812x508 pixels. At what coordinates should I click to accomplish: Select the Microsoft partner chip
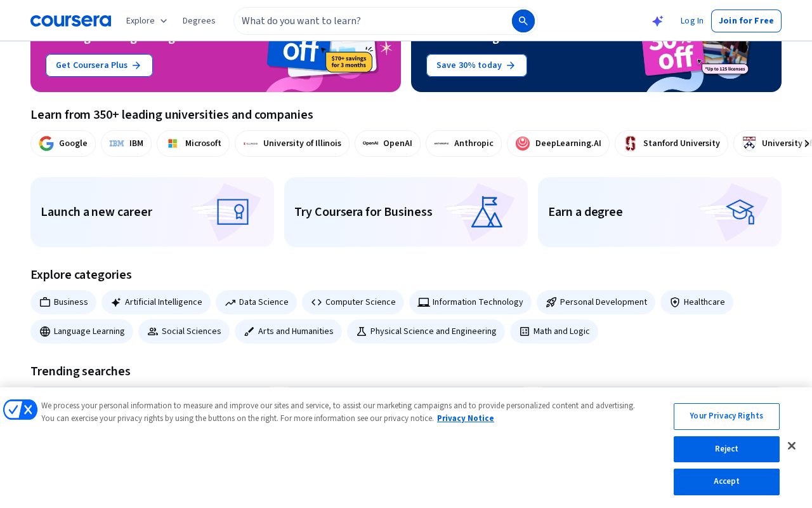[x=193, y=144]
